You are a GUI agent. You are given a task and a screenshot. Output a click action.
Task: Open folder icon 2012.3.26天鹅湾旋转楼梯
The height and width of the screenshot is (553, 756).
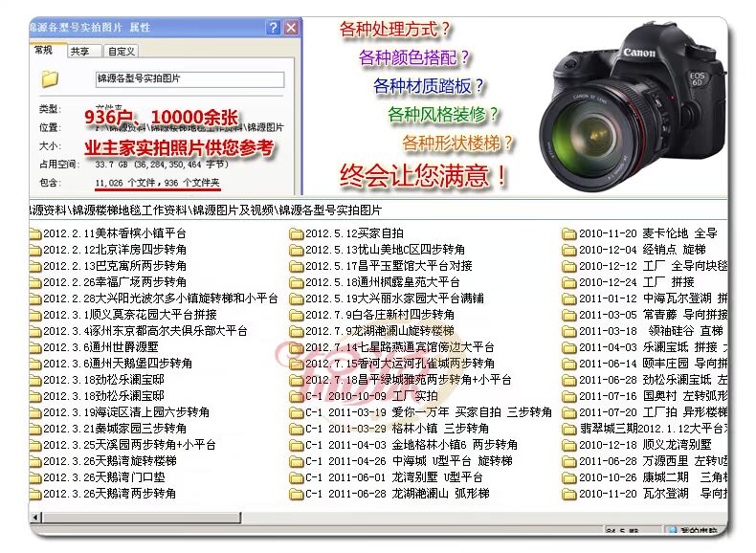[x=35, y=462]
